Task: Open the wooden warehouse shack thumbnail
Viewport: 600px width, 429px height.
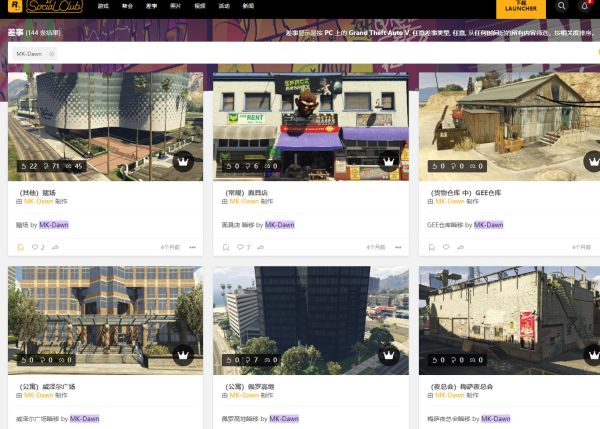Action: (x=509, y=126)
